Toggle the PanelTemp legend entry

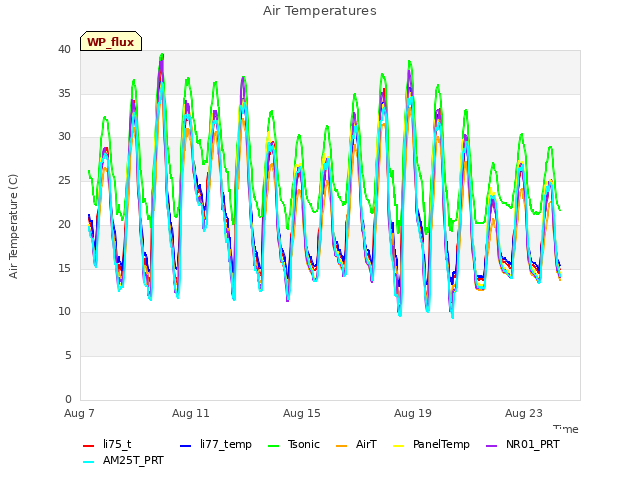click(431, 444)
